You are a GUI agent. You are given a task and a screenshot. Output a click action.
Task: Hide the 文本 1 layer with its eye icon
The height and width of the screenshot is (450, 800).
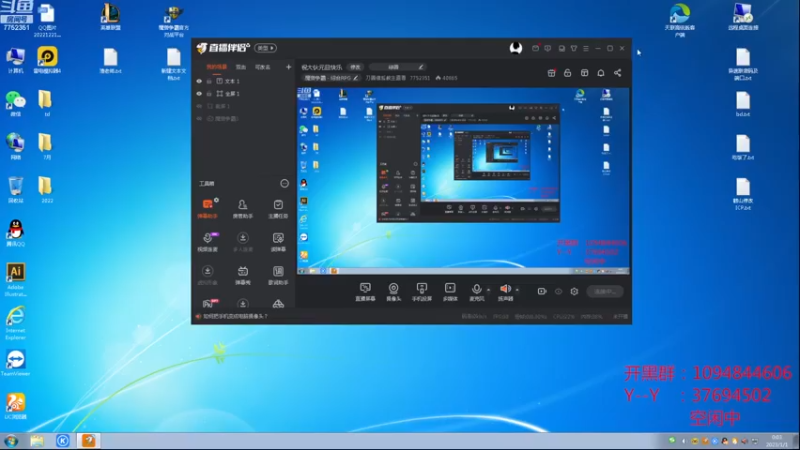coord(199,81)
